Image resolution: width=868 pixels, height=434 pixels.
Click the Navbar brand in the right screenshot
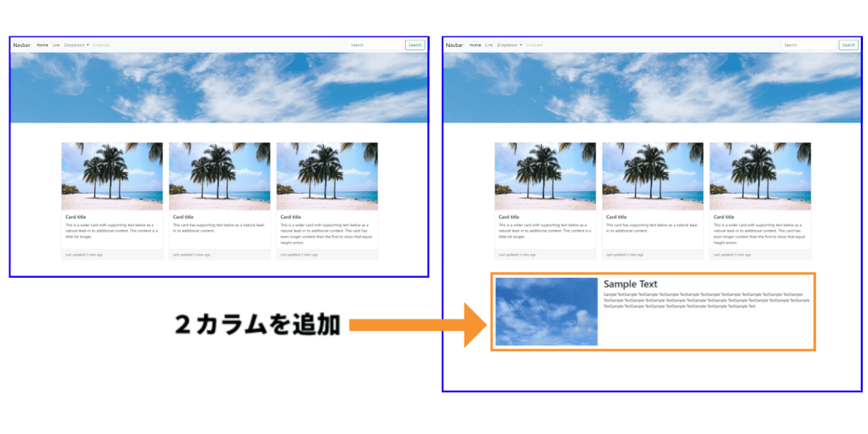coord(454,45)
